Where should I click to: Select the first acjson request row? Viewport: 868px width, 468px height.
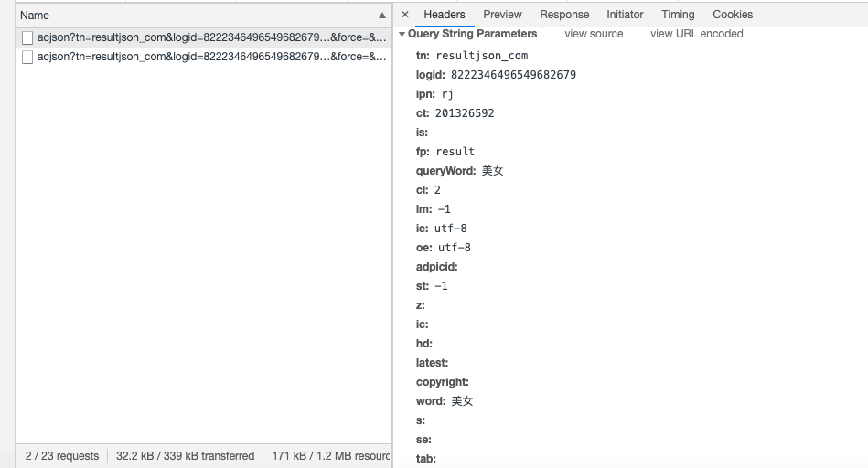(204, 37)
